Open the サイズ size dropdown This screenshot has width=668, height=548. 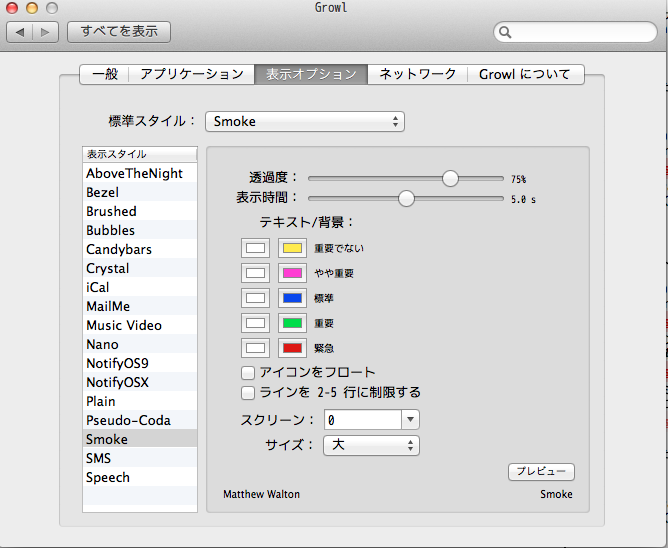371,445
